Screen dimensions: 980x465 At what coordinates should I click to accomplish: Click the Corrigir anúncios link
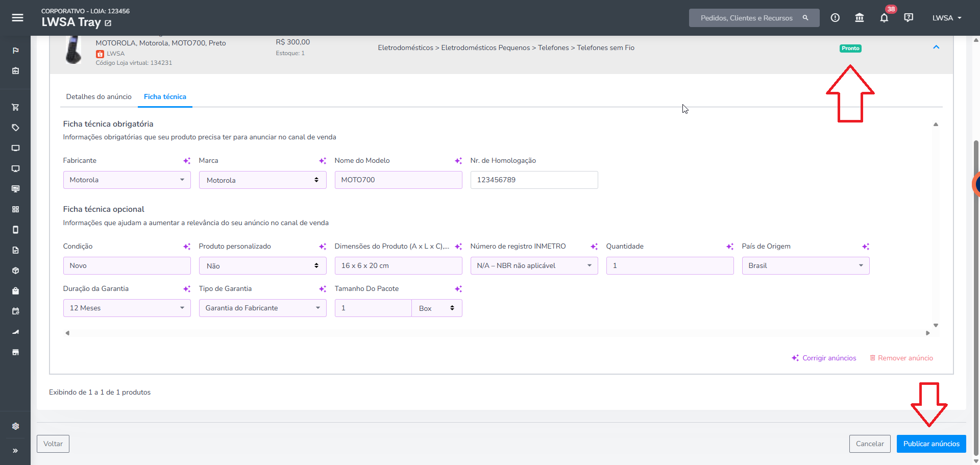coord(824,358)
